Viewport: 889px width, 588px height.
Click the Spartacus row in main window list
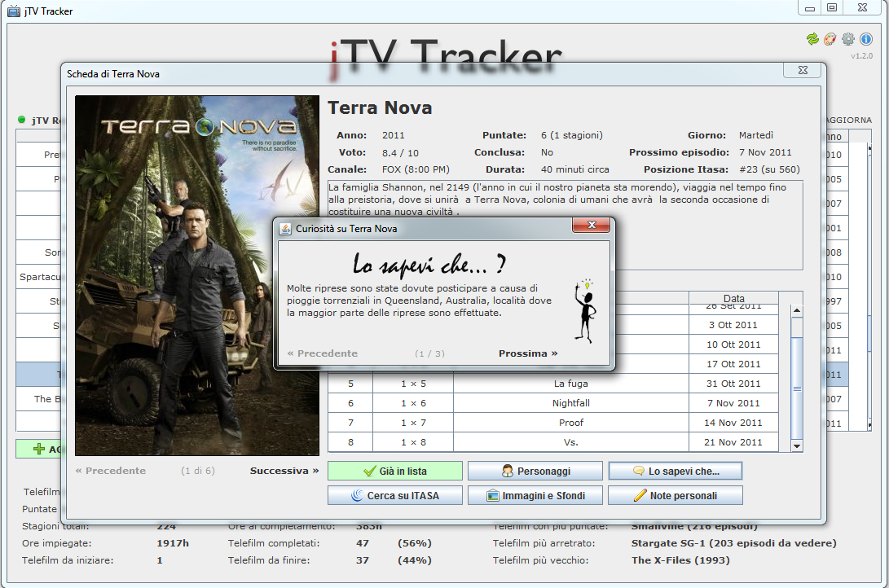[38, 276]
